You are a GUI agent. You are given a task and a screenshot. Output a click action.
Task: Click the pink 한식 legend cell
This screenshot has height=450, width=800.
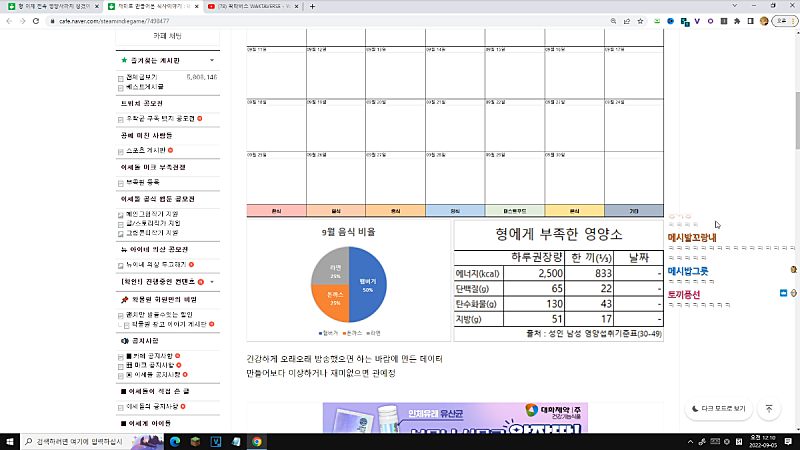(276, 211)
